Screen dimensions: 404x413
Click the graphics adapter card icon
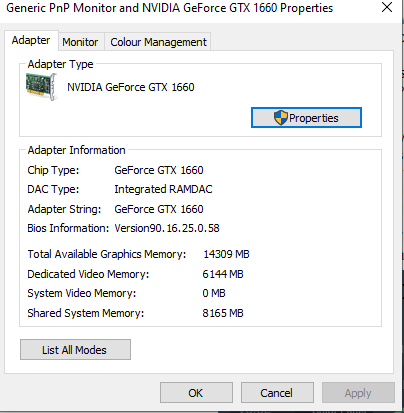(41, 87)
